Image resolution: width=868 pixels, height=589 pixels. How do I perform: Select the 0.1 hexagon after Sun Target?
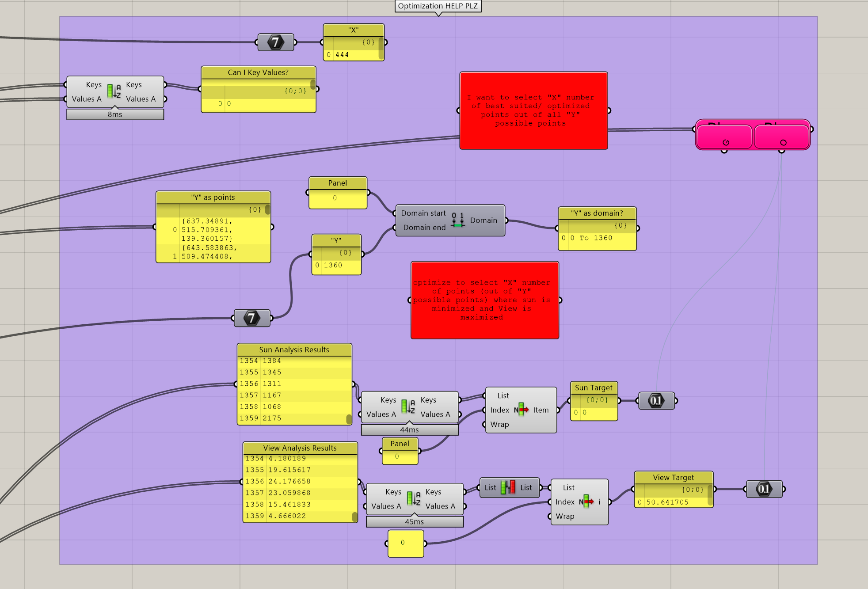(x=656, y=401)
